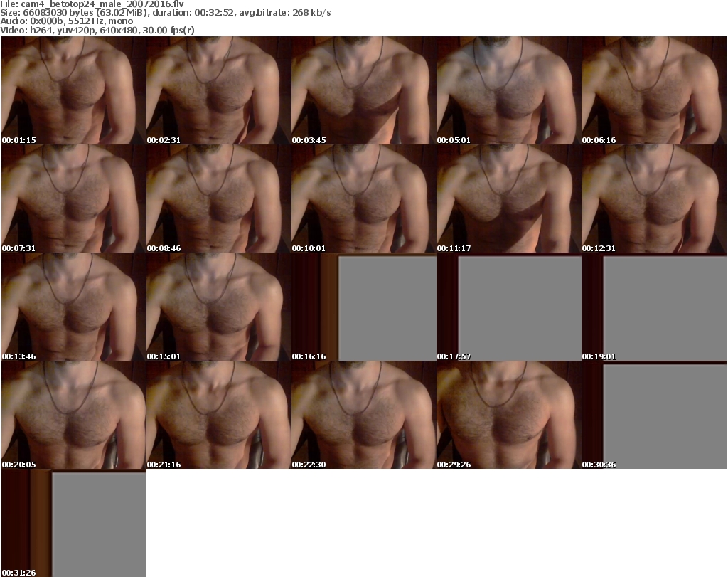Image resolution: width=728 pixels, height=577 pixels.
Task: Select the thumbnail stamped 00:06:16
Action: point(654,90)
